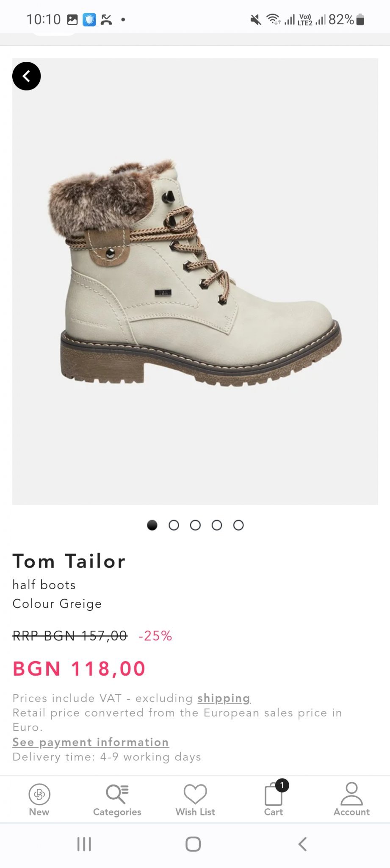This screenshot has height=868, width=390.
Task: Select the first image carousel dot
Action: pyautogui.click(x=152, y=525)
